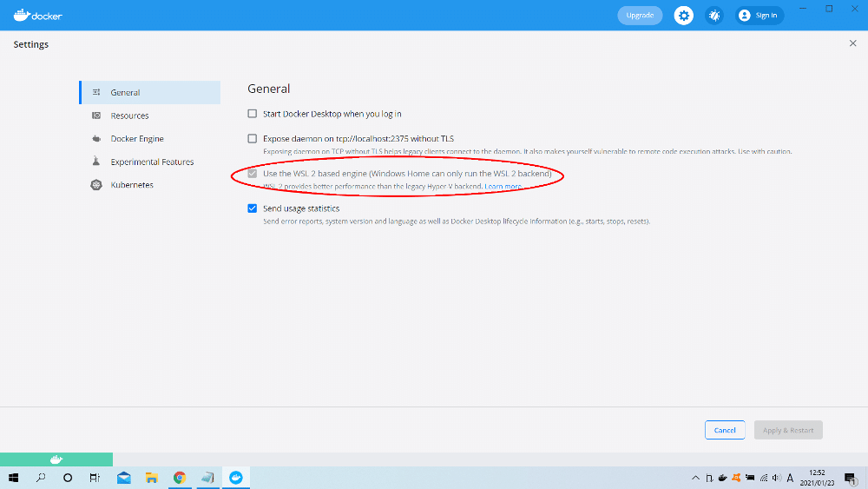Open the Mail app from the taskbar
868x489 pixels.
click(x=124, y=478)
